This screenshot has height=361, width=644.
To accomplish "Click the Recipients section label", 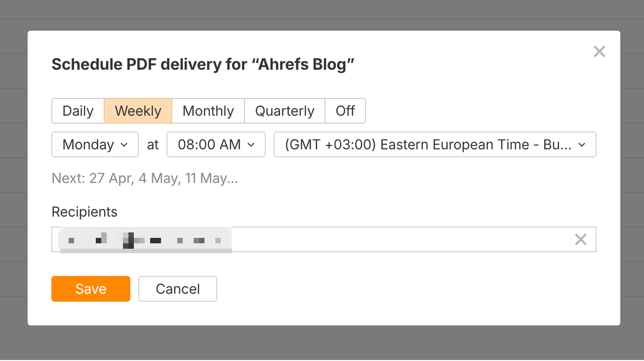I will pos(84,212).
